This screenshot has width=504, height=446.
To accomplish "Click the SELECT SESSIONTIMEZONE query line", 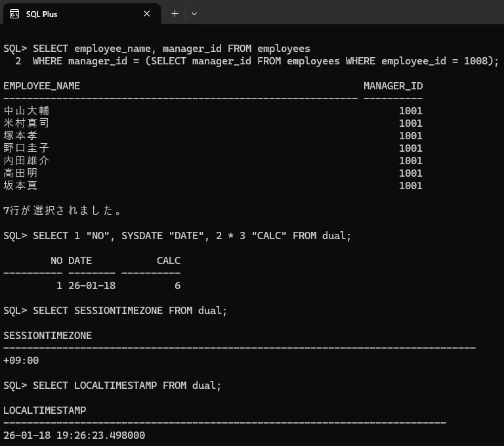I will [115, 311].
